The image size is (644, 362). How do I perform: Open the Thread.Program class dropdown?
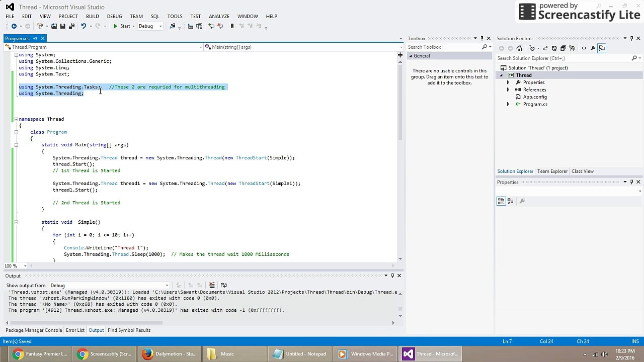[x=104, y=47]
